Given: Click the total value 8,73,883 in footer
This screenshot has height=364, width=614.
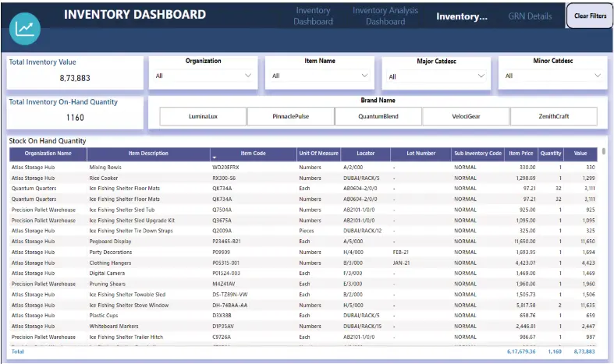Looking at the screenshot, I should point(584,352).
